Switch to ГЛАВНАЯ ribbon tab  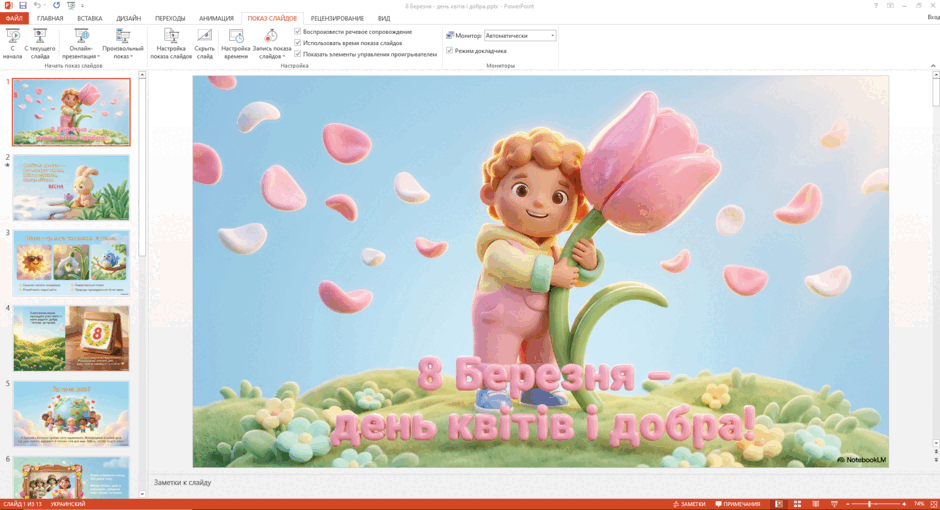point(50,19)
